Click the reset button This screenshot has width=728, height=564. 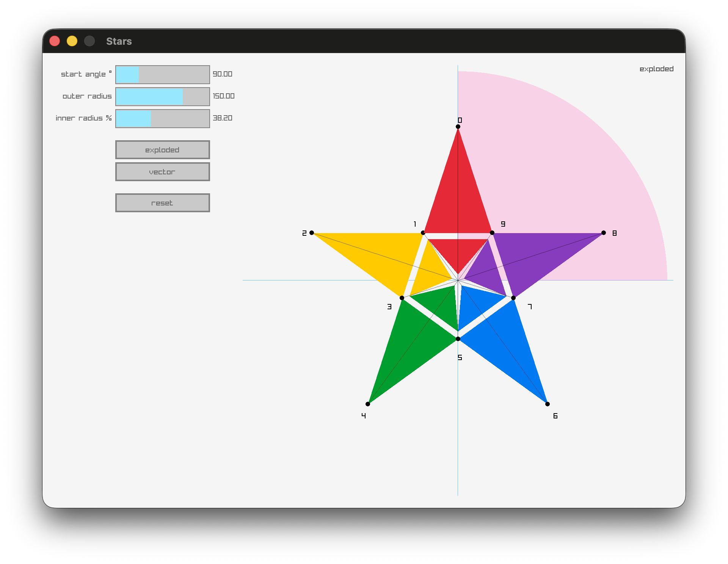pyautogui.click(x=162, y=203)
